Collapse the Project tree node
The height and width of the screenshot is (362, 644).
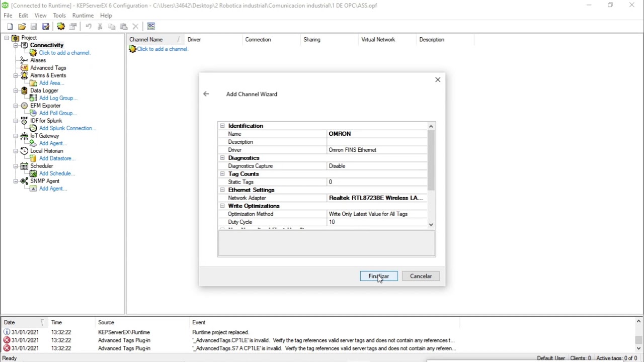pyautogui.click(x=7, y=38)
